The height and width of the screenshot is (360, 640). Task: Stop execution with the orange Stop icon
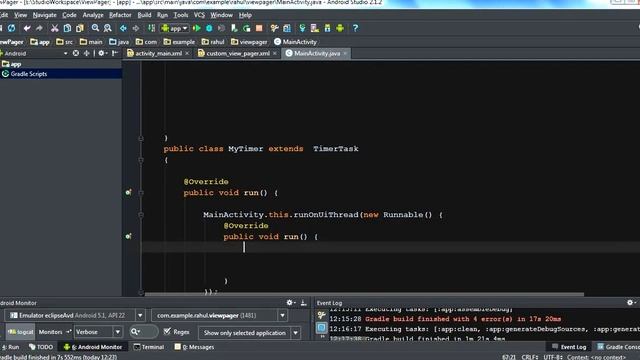[x=259, y=28]
